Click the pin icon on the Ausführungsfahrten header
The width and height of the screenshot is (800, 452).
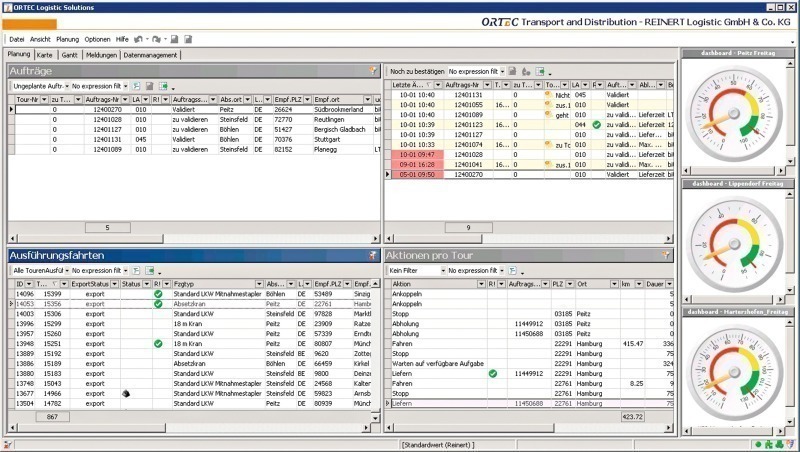click(373, 256)
